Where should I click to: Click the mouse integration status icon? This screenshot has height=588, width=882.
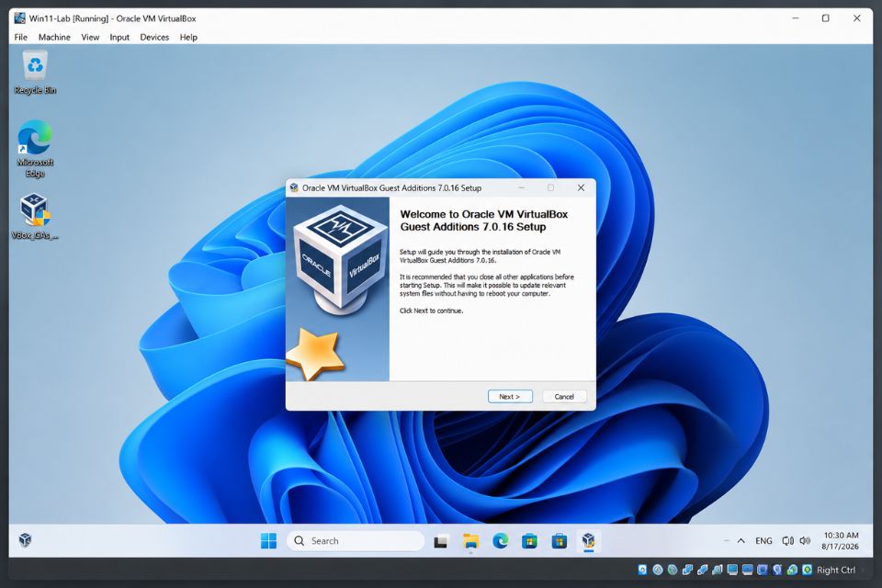coord(777,570)
